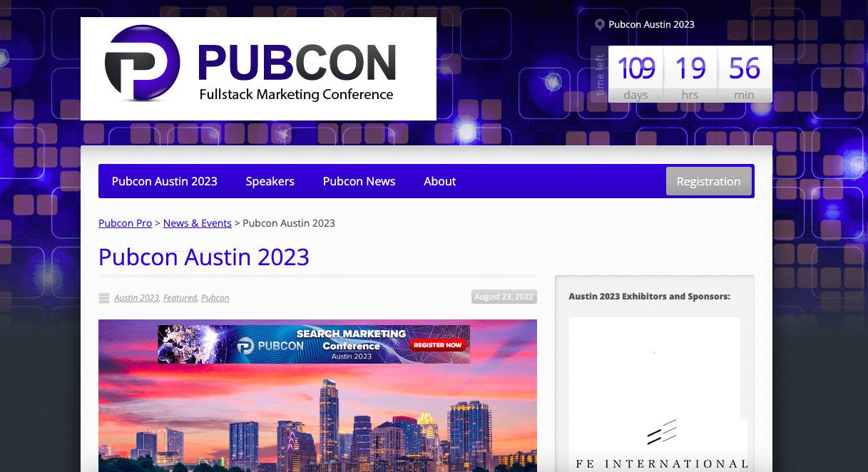868x472 pixels.
Task: Click the countdown hrs value 19
Action: (690, 68)
